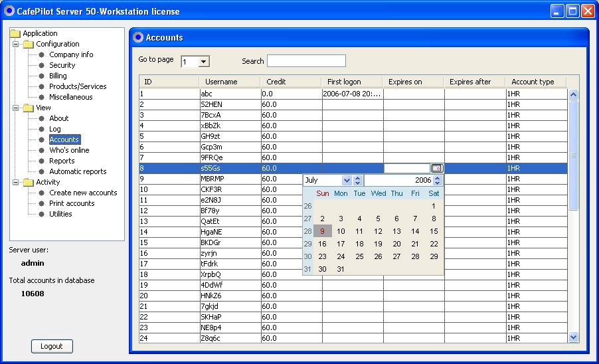Viewport: 599px width, 364px height.
Task: Click scrollbar up arrow in accounts table
Action: pyautogui.click(x=573, y=94)
